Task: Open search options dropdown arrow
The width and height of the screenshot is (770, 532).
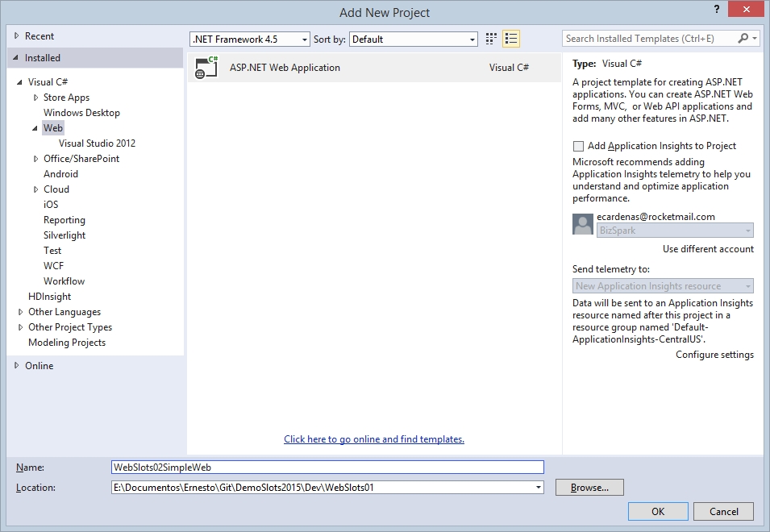Action: [755, 38]
